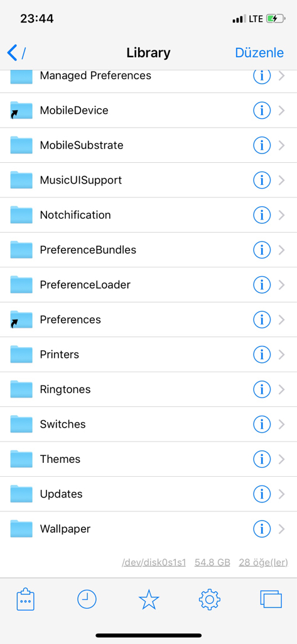Tap the Düzenle edit button
297x644 pixels.
coord(259,53)
